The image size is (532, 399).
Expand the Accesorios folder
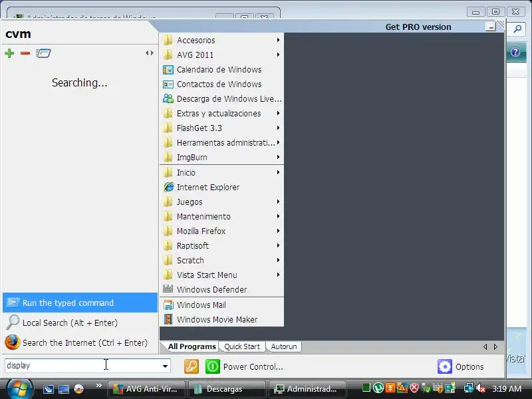pyautogui.click(x=221, y=40)
